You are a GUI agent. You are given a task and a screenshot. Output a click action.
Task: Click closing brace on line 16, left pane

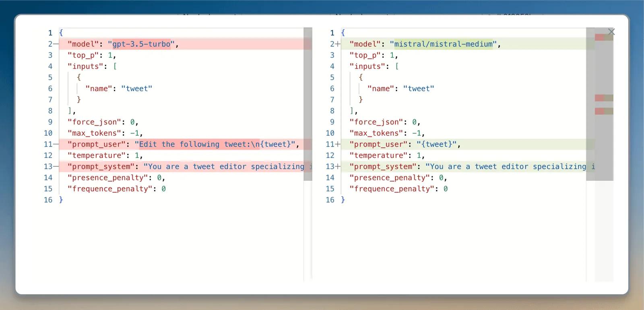tap(61, 200)
